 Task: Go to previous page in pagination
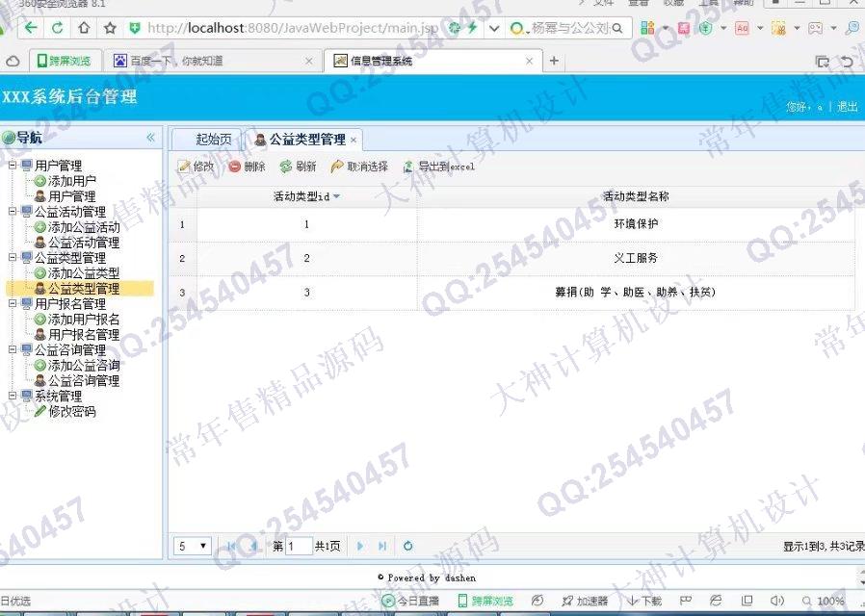253,546
